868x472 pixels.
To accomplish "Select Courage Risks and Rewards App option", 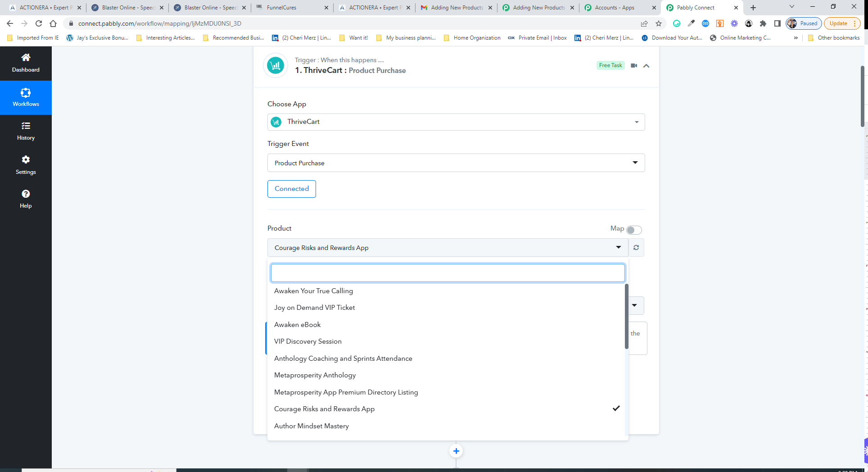I will pos(446,409).
